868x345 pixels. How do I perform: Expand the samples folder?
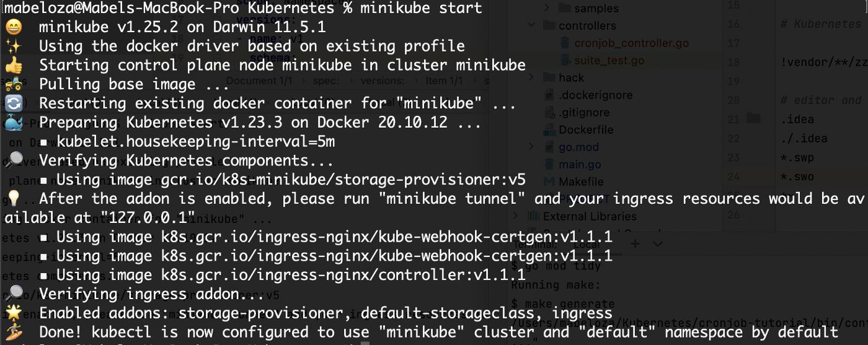547,9
